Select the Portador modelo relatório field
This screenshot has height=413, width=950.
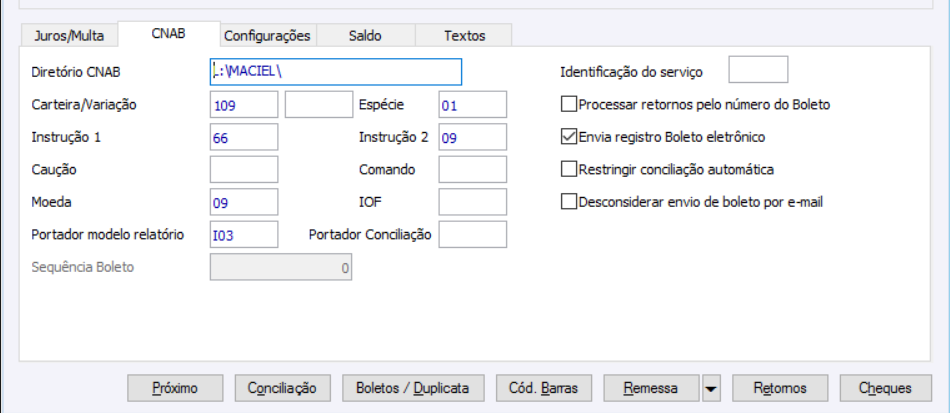click(244, 234)
